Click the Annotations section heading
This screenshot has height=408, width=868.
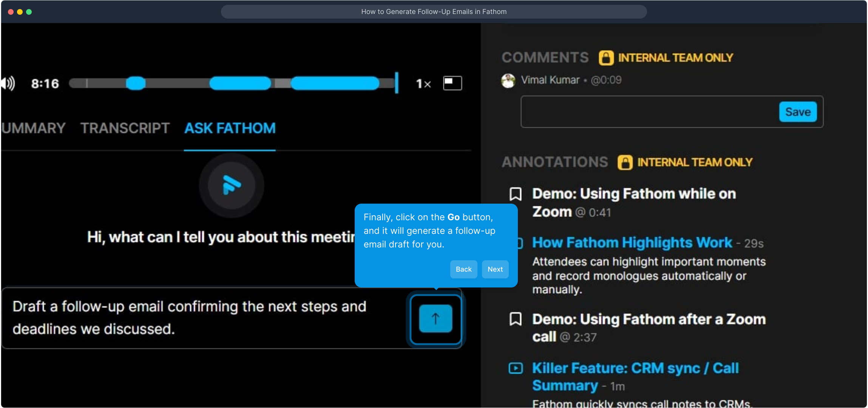[555, 162]
